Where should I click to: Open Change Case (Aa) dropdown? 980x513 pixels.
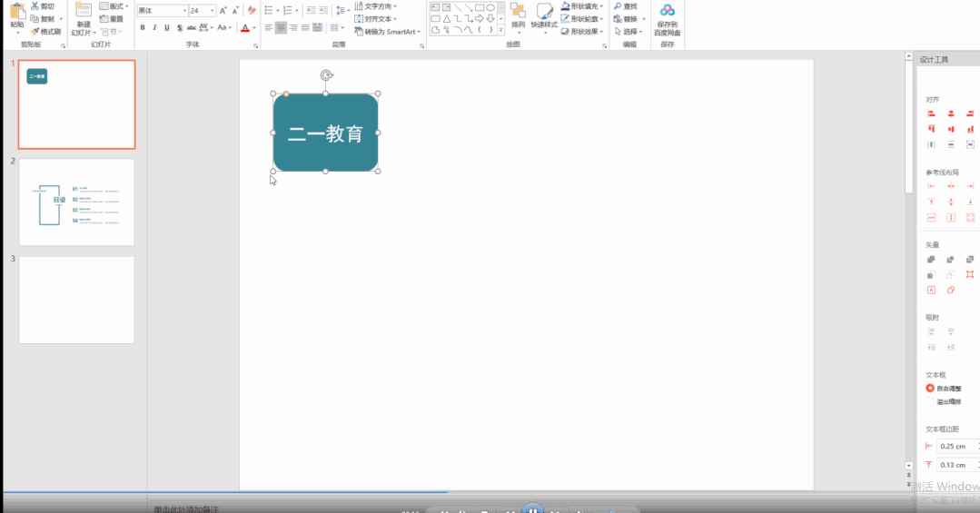tap(223, 27)
